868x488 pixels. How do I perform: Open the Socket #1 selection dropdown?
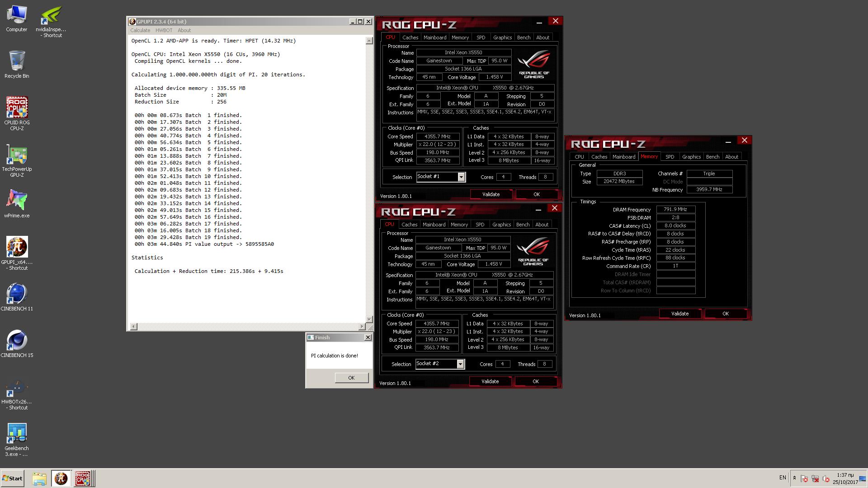[461, 177]
